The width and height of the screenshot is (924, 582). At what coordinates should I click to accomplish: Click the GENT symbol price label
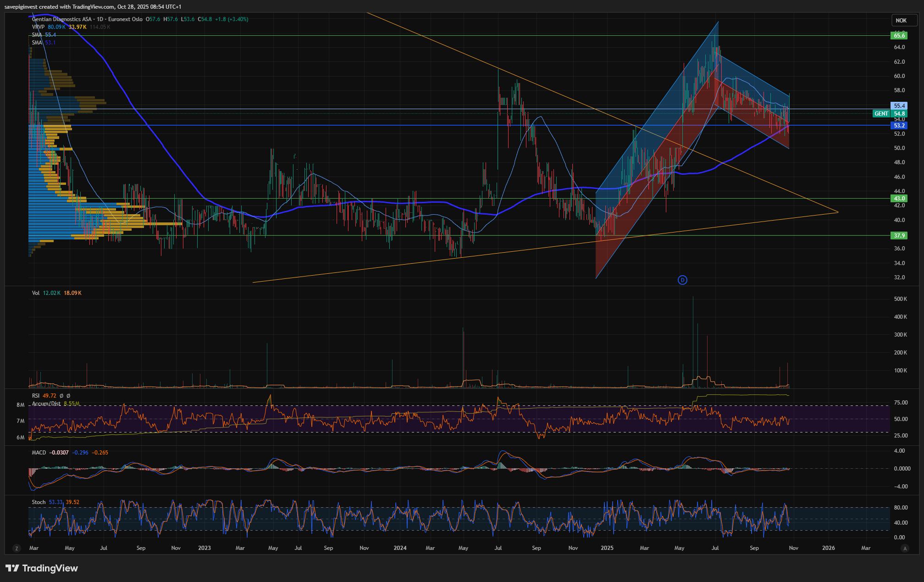[x=881, y=114]
